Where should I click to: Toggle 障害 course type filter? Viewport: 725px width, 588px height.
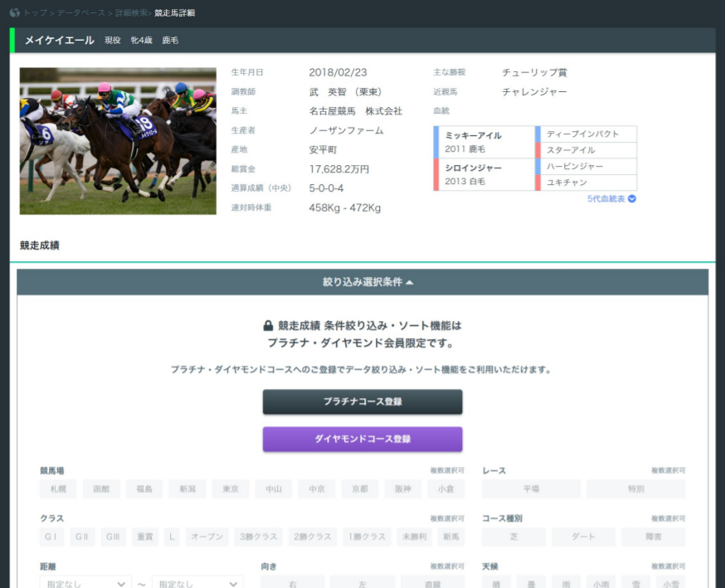654,537
